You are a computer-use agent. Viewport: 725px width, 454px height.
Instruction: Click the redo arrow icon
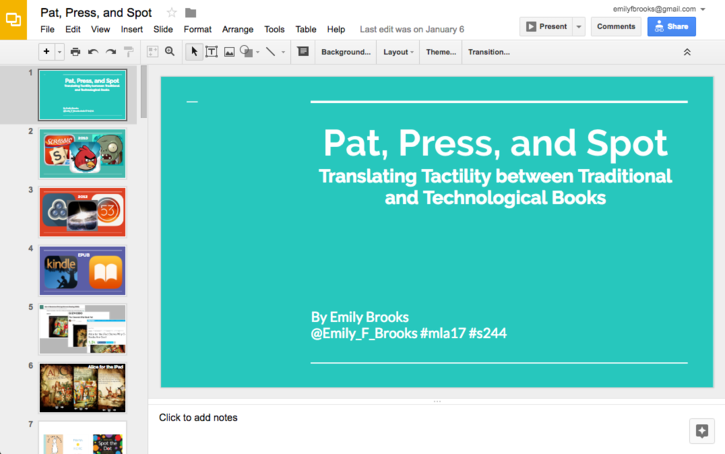[x=111, y=52]
